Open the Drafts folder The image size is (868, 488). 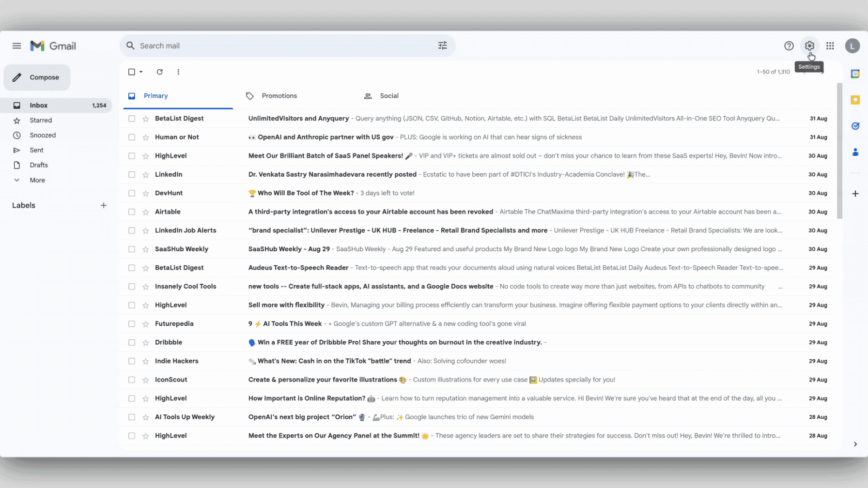pyautogui.click(x=56, y=165)
